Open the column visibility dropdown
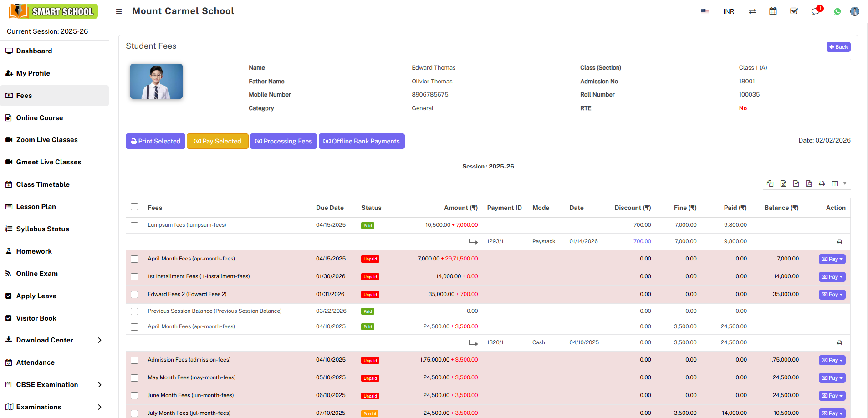Screen dimensions: 868x418 point(838,184)
